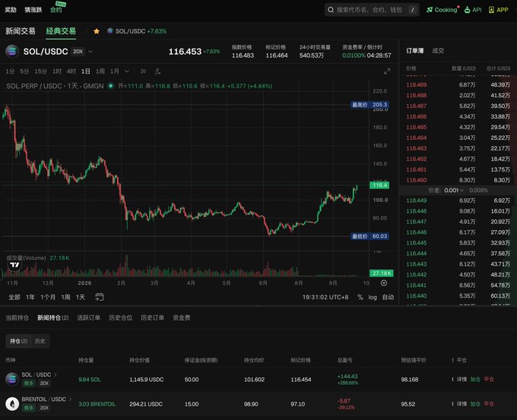
Task: Toggle percent scale on chart
Action: tap(360, 297)
